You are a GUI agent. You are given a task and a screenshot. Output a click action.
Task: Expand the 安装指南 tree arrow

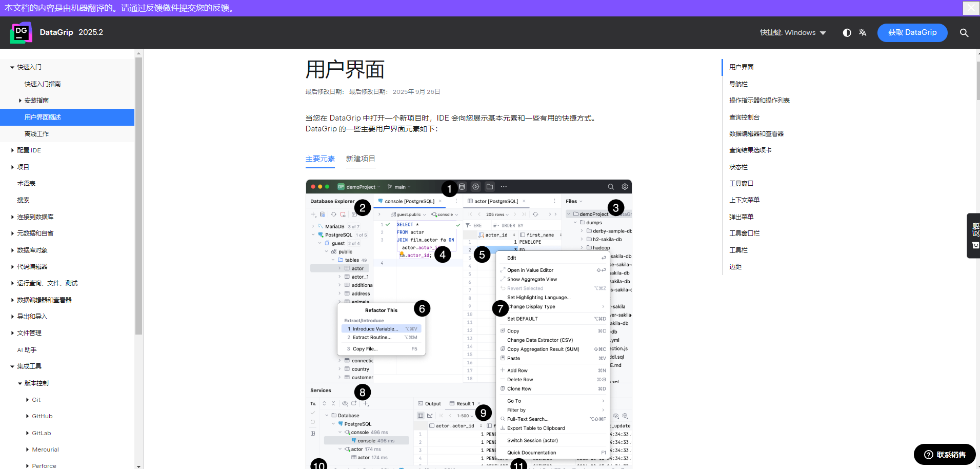pyautogui.click(x=20, y=101)
